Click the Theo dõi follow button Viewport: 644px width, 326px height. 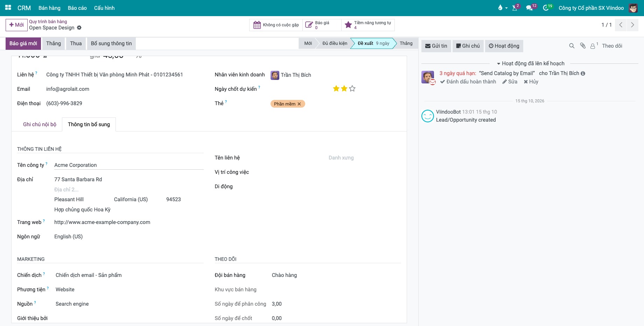[x=612, y=46]
